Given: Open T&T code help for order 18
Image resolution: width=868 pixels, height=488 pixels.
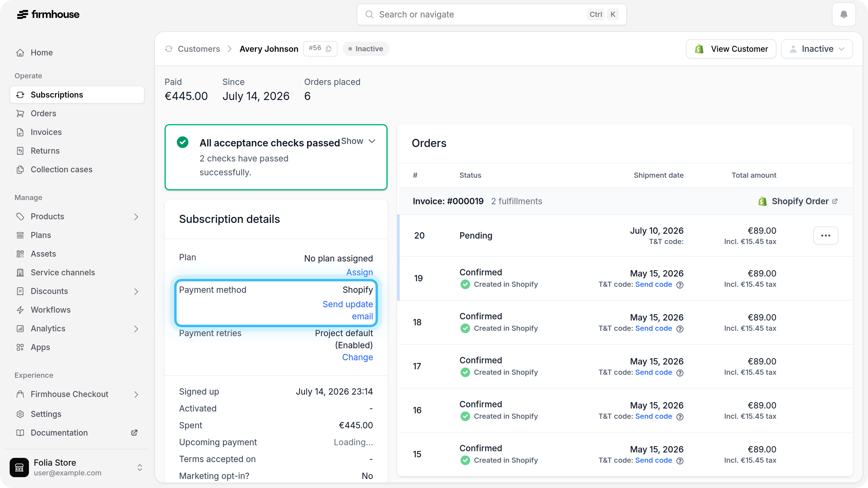Looking at the screenshot, I should (x=680, y=329).
